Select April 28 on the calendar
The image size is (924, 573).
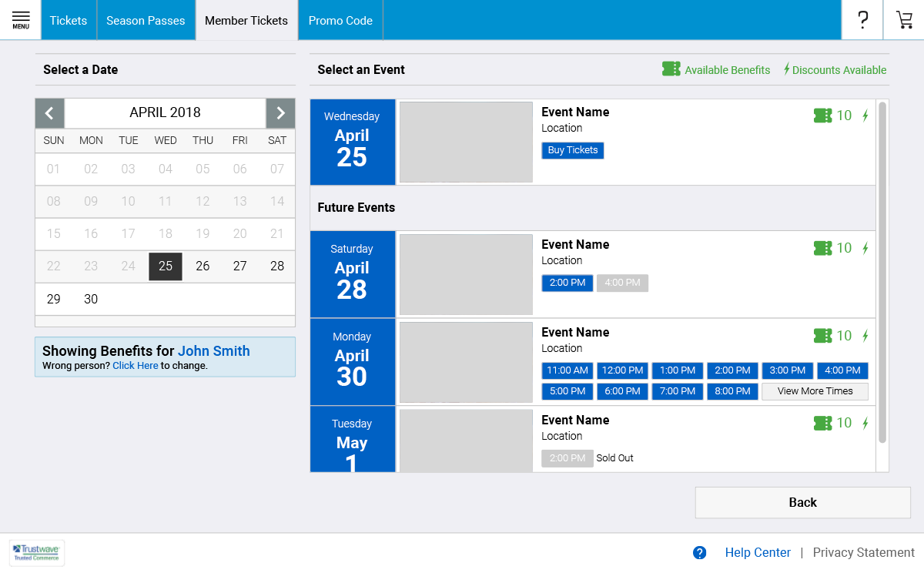click(x=277, y=266)
